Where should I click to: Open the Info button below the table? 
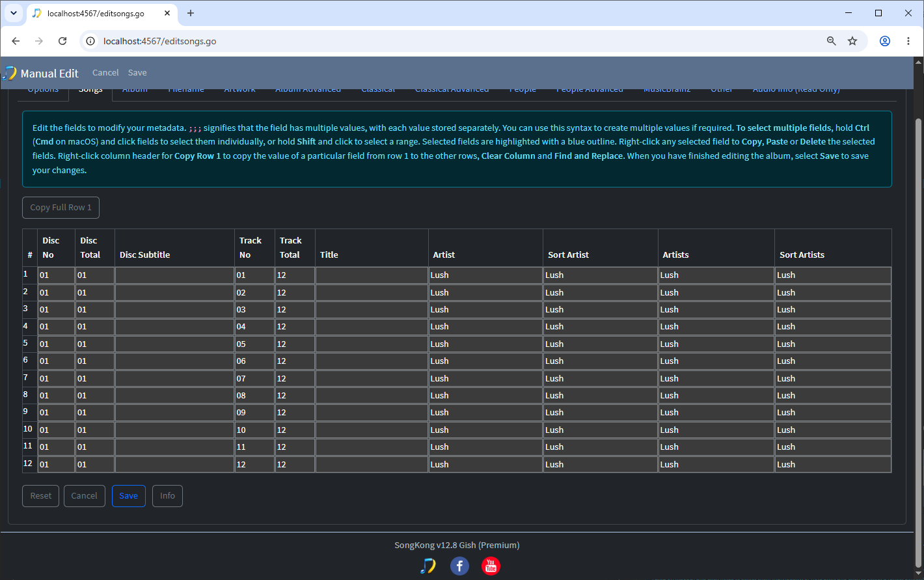coord(167,496)
